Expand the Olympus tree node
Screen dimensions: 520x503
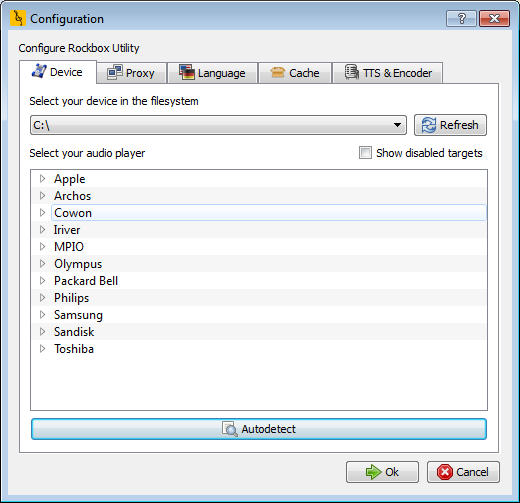[x=42, y=264]
